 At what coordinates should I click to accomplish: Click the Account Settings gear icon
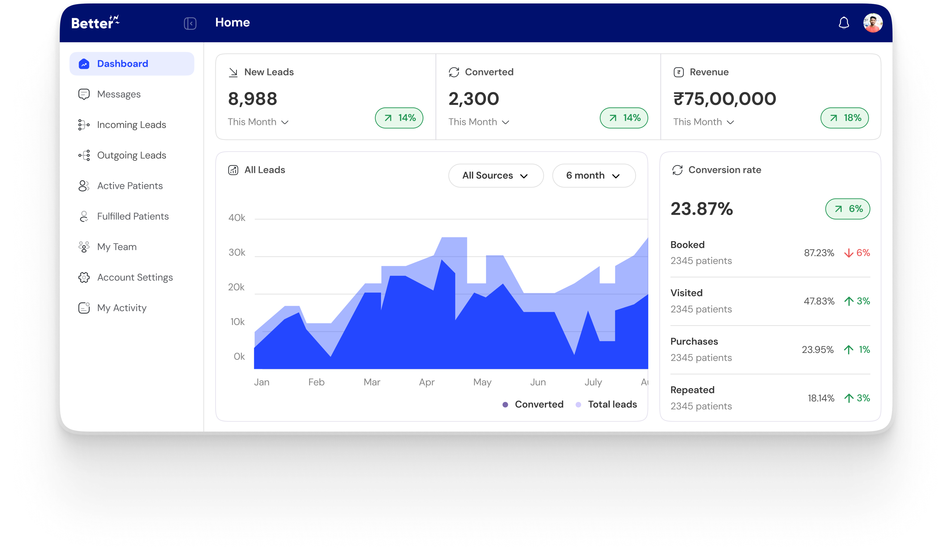pyautogui.click(x=84, y=277)
